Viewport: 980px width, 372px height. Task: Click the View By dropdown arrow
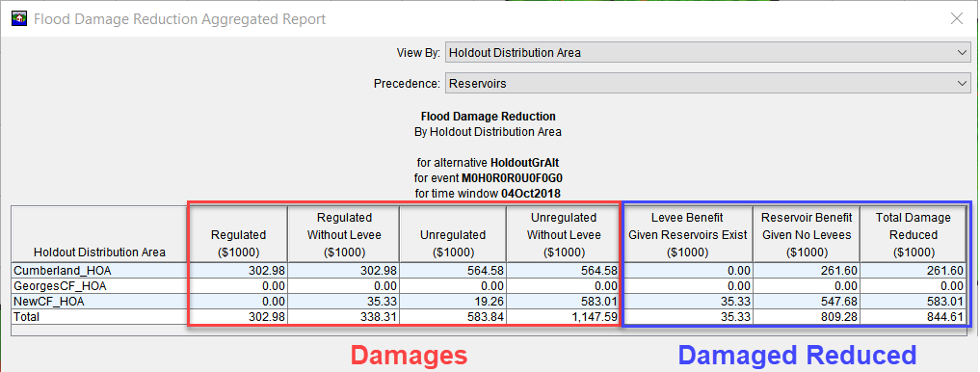click(962, 52)
